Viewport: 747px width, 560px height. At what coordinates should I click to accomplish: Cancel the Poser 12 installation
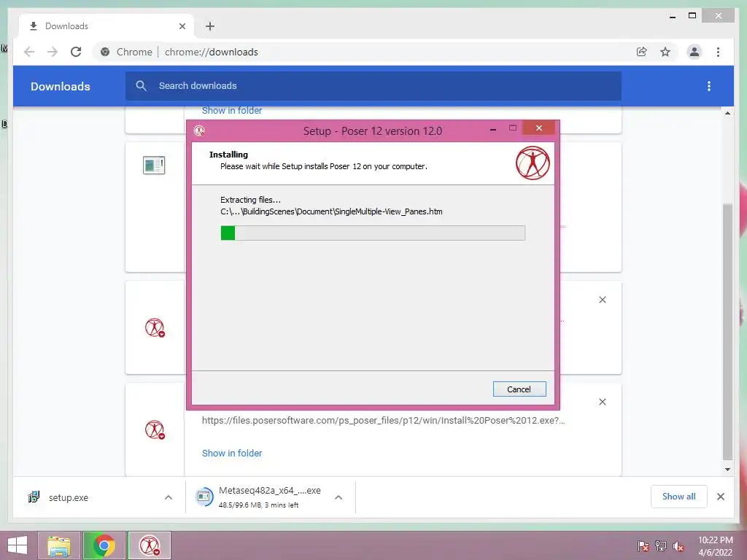pos(519,389)
